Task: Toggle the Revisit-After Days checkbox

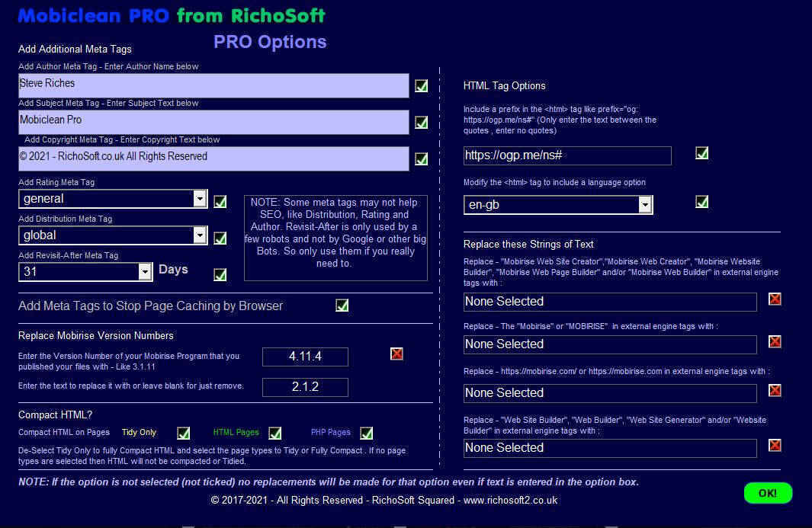Action: (x=220, y=275)
